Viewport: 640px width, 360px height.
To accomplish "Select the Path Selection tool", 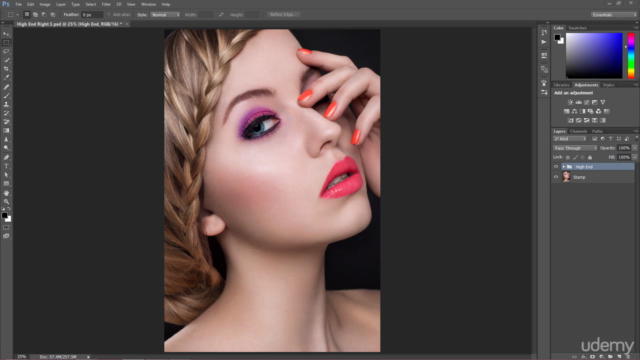I will (6, 175).
